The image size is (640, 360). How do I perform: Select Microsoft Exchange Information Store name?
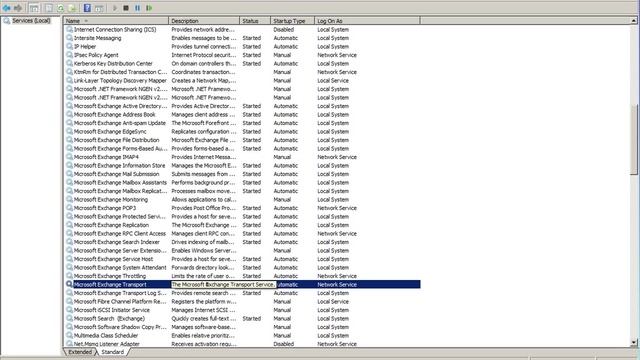[120, 165]
